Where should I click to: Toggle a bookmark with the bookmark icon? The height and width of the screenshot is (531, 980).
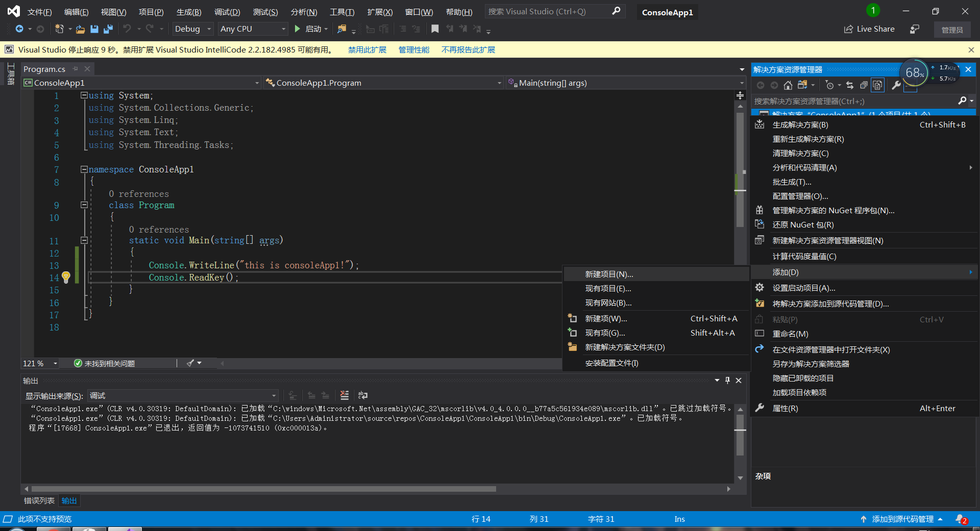[435, 29]
